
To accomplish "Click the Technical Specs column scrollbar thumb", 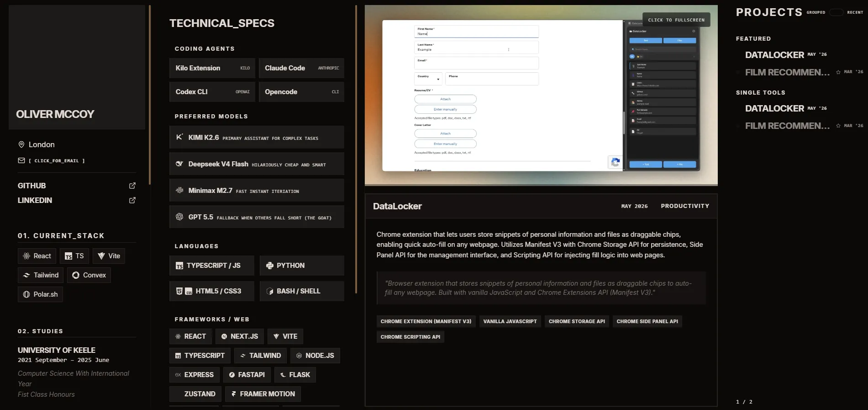I will click(356, 149).
